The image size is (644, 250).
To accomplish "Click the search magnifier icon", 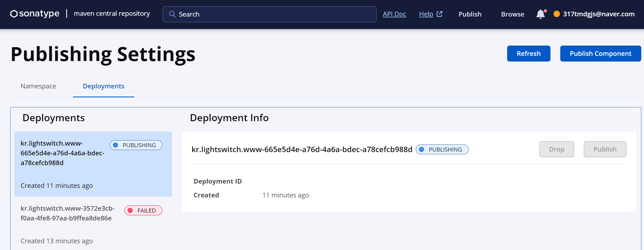I will tap(172, 14).
